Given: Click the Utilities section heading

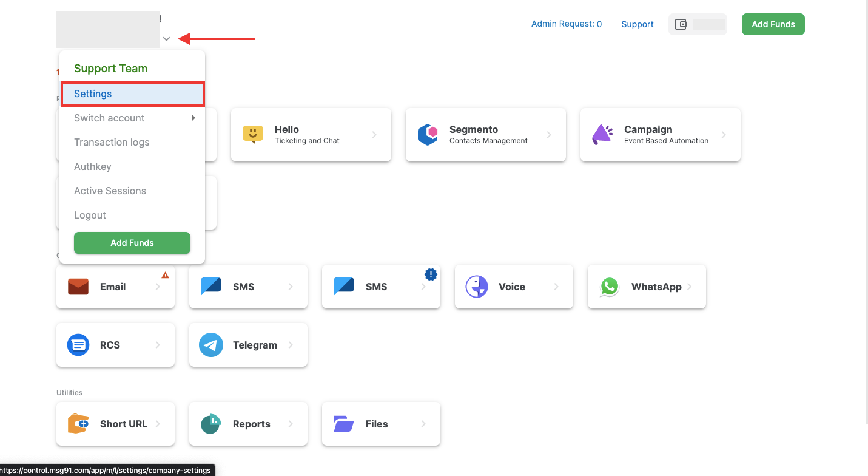Looking at the screenshot, I should click(x=70, y=393).
